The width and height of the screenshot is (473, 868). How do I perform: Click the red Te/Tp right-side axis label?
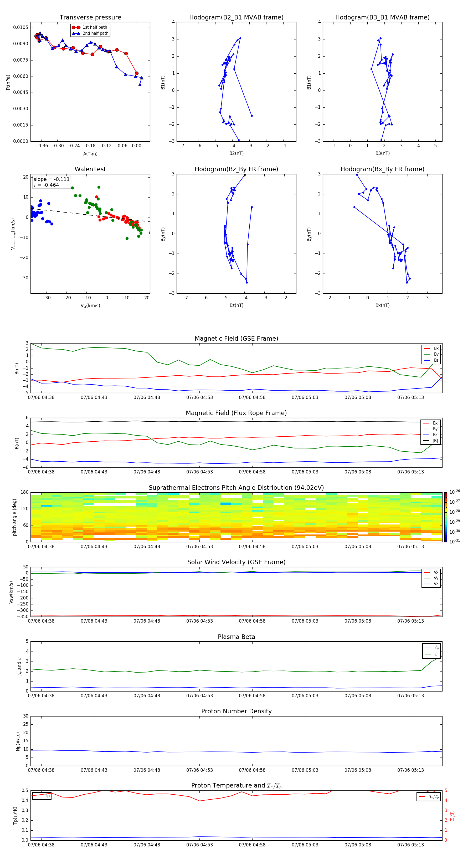(453, 815)
